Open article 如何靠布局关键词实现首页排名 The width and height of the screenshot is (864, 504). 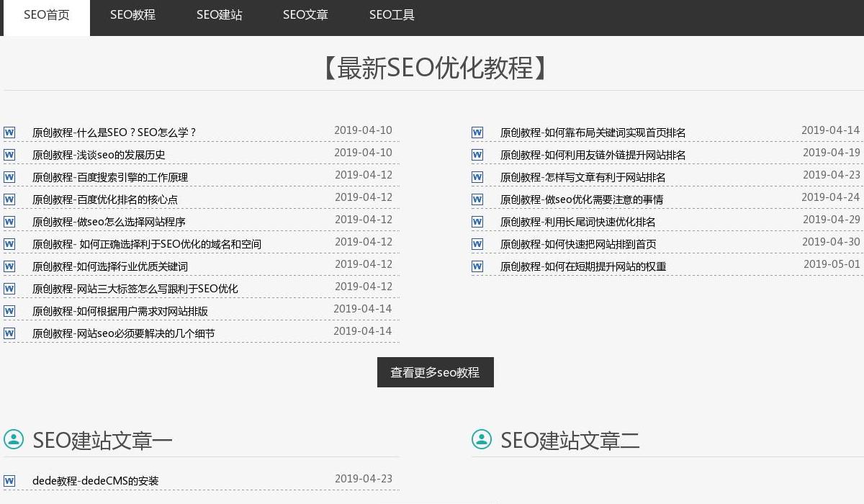(x=593, y=132)
